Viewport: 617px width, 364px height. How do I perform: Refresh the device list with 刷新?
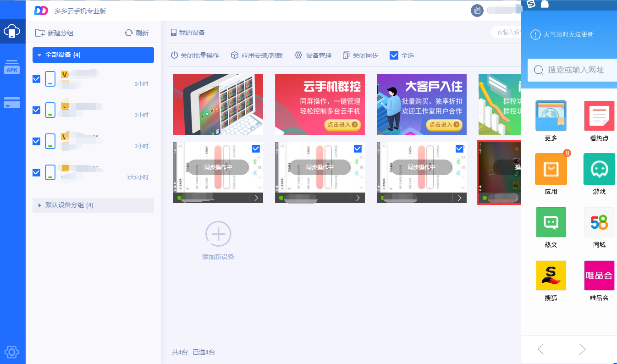coord(137,33)
